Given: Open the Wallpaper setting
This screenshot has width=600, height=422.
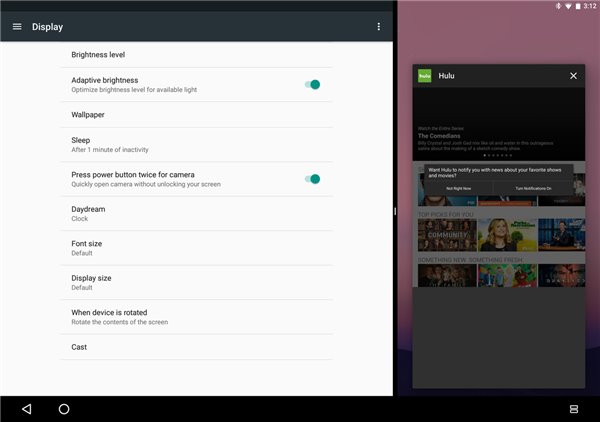Looking at the screenshot, I should [x=196, y=114].
